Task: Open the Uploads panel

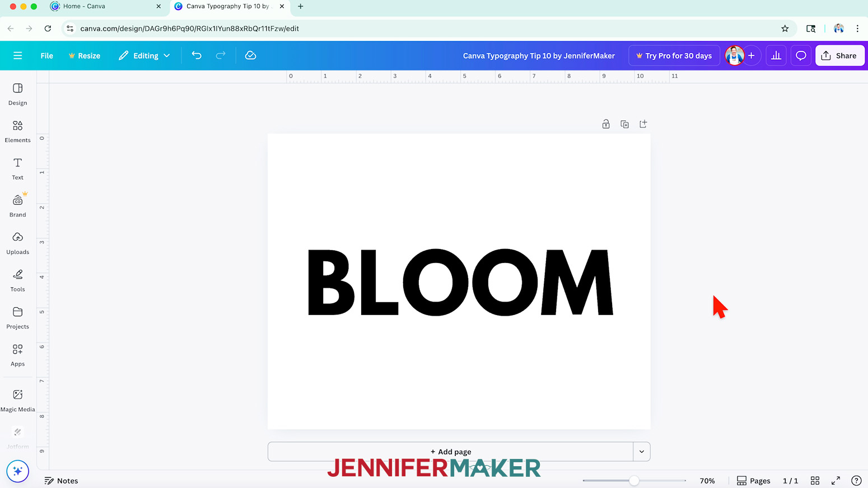Action: tap(18, 243)
